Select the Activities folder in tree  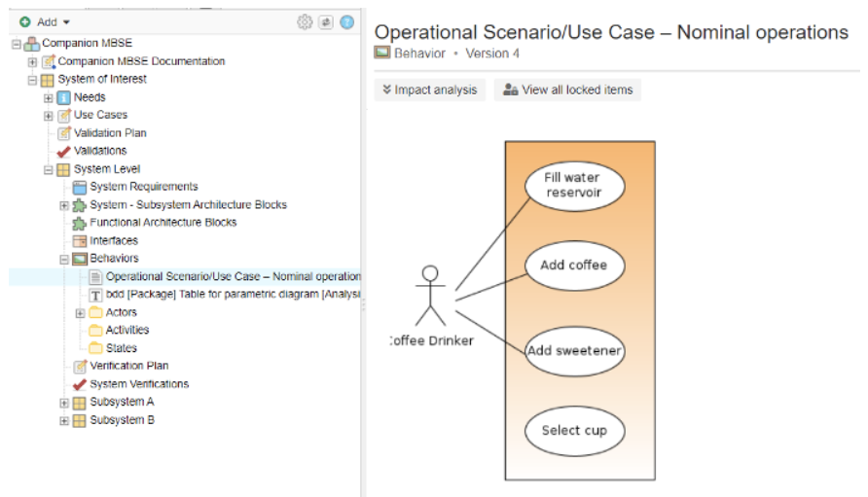[127, 330]
